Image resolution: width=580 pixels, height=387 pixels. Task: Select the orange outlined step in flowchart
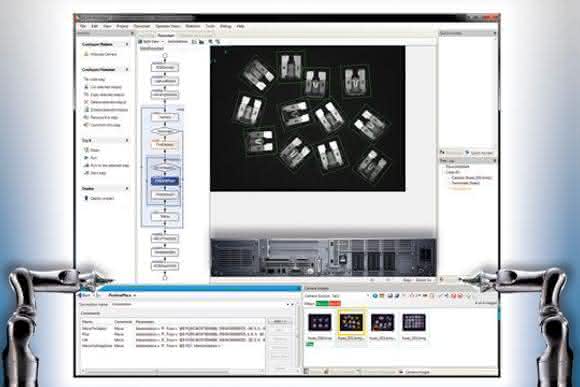tap(165, 145)
